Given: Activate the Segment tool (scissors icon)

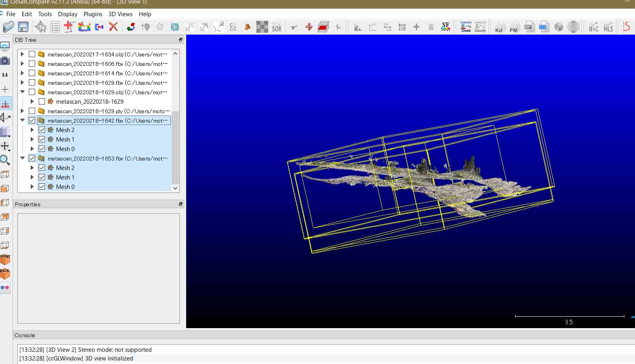Looking at the screenshot, I should click(x=294, y=27).
